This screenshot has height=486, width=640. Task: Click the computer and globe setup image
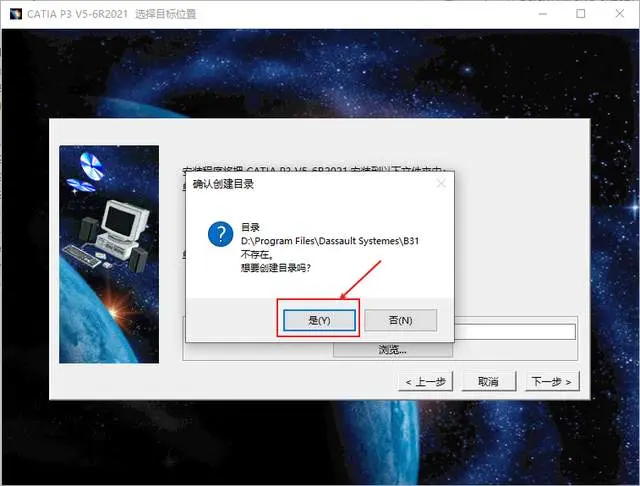pyautogui.click(x=109, y=254)
